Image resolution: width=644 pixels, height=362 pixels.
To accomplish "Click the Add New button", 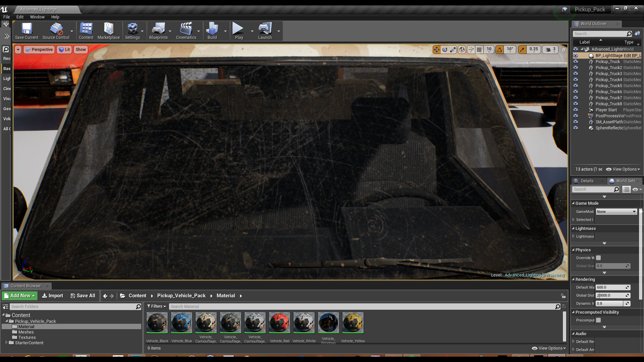I will [x=20, y=296].
